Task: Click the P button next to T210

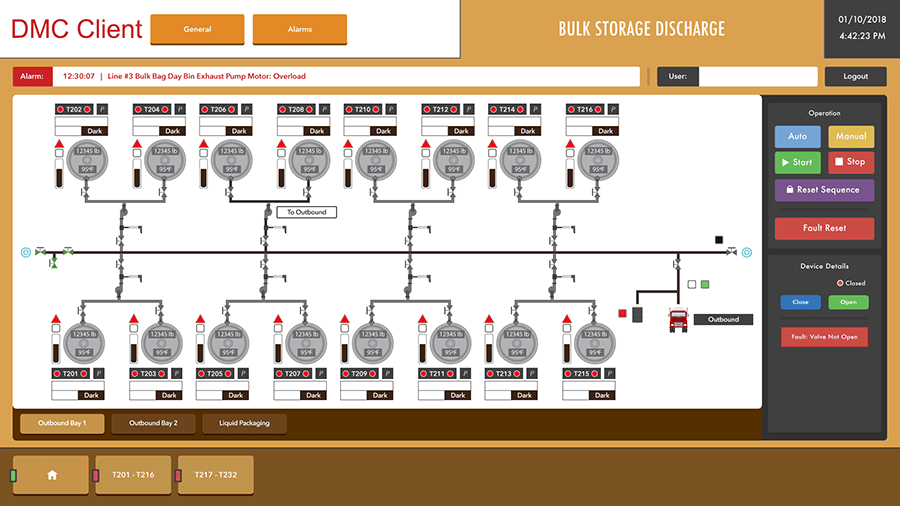Action: (391, 109)
